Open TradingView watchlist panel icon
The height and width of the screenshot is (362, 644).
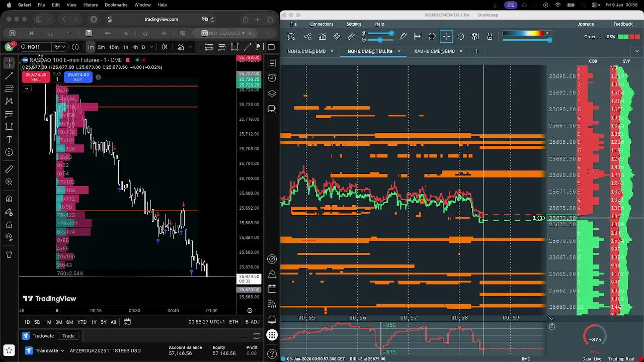coord(272,63)
